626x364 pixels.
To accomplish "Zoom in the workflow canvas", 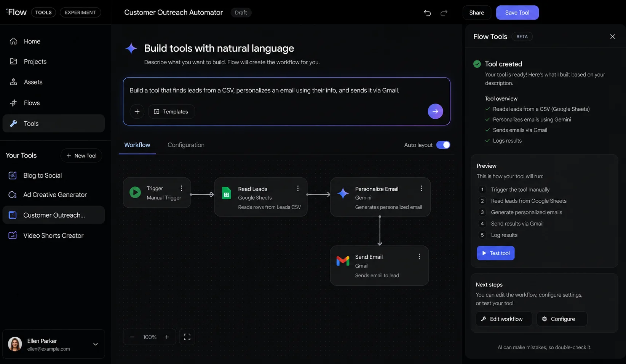I will (167, 337).
